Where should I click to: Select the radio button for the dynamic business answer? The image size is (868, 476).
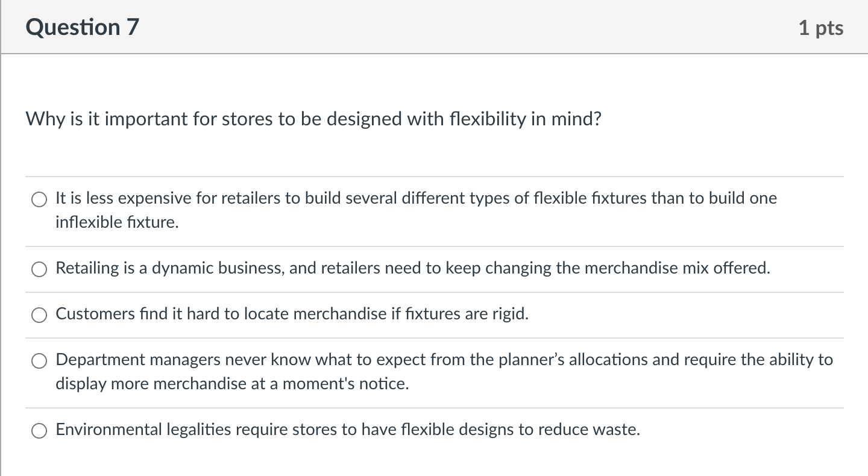(39, 269)
